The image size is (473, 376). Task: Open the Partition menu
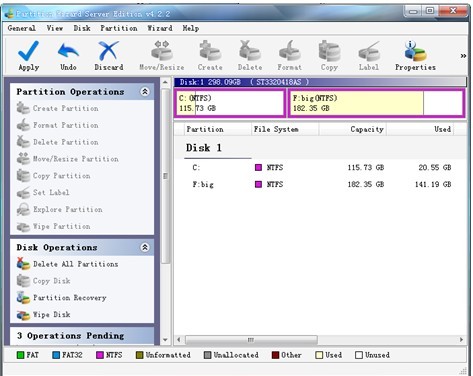tap(119, 28)
